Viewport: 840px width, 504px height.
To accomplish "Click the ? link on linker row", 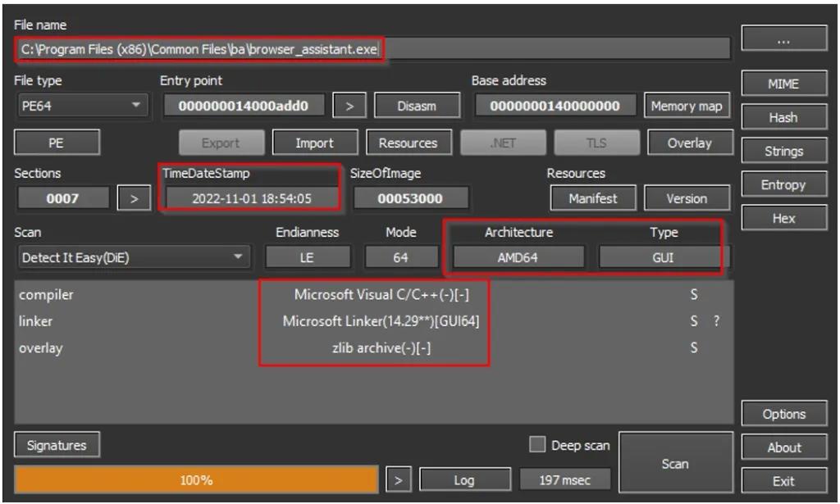I will 717,321.
